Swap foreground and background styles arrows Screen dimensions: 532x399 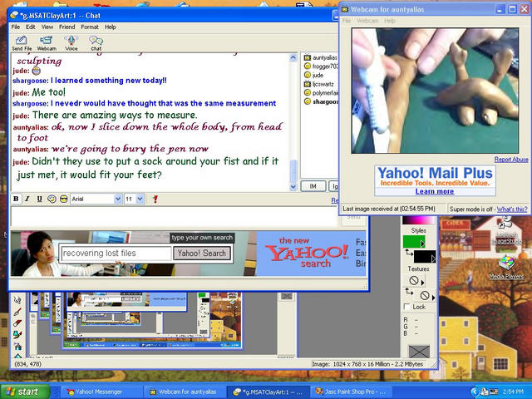(409, 253)
